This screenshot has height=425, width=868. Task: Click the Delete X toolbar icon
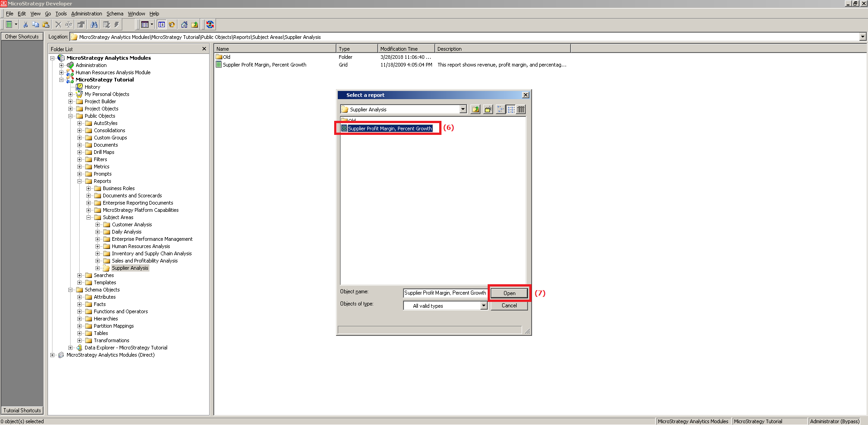coord(58,24)
